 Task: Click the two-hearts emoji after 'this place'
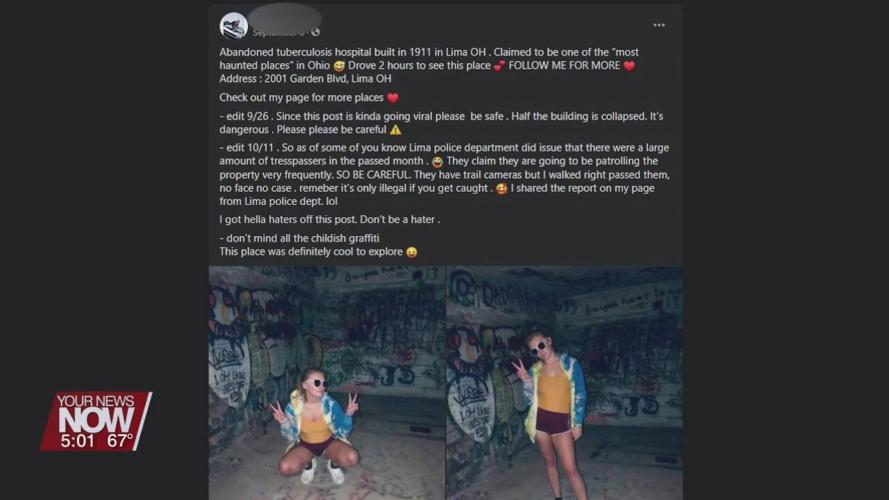coord(500,66)
